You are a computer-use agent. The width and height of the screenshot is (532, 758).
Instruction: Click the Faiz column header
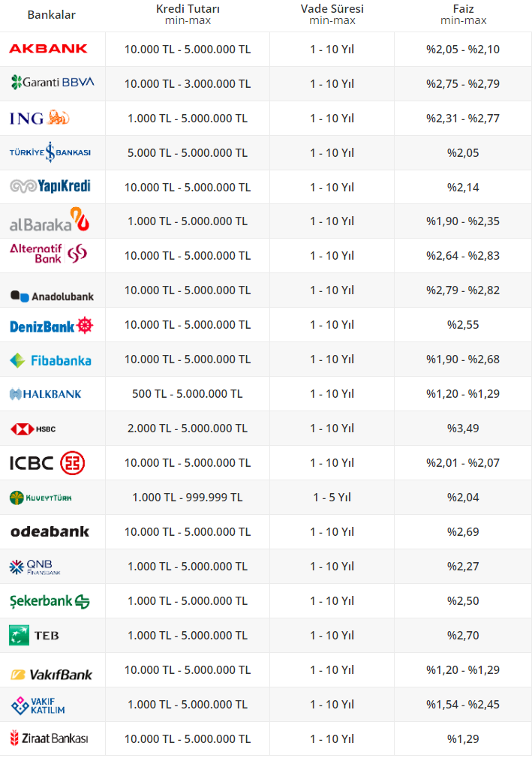coord(463,14)
